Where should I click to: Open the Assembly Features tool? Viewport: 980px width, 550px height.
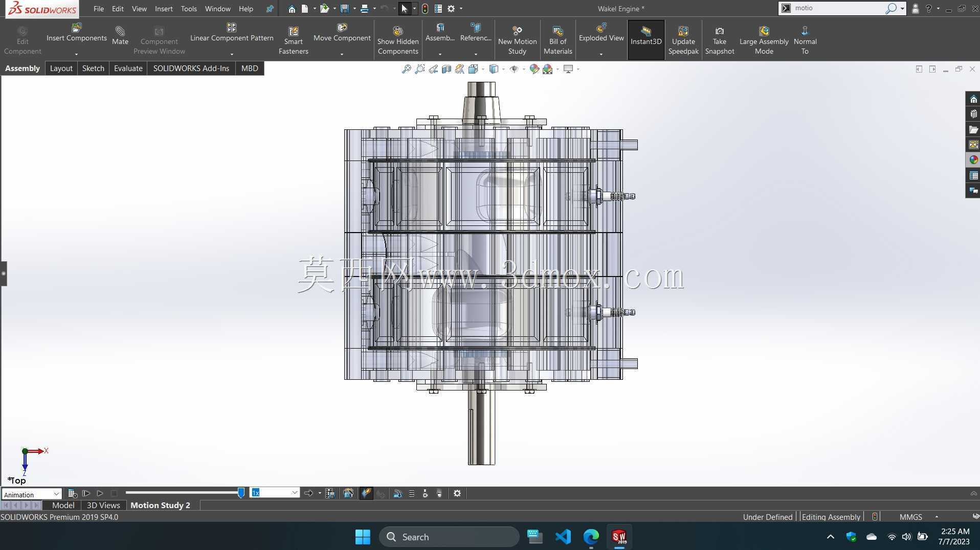tap(440, 33)
